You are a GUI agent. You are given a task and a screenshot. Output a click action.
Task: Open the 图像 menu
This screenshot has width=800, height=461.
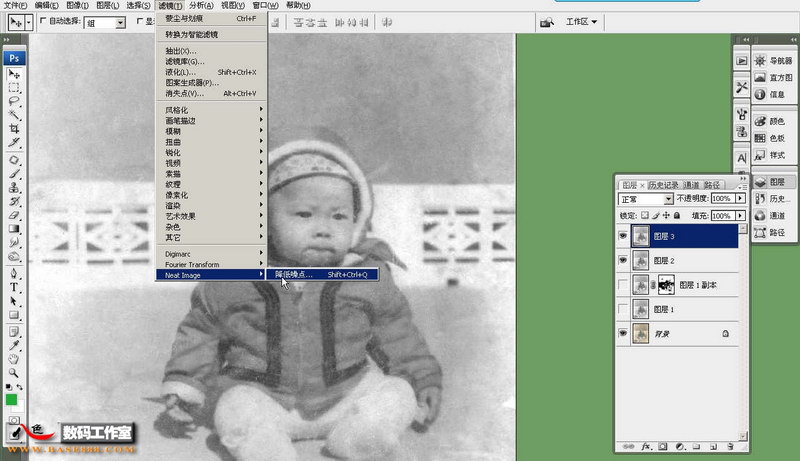pyautogui.click(x=78, y=5)
